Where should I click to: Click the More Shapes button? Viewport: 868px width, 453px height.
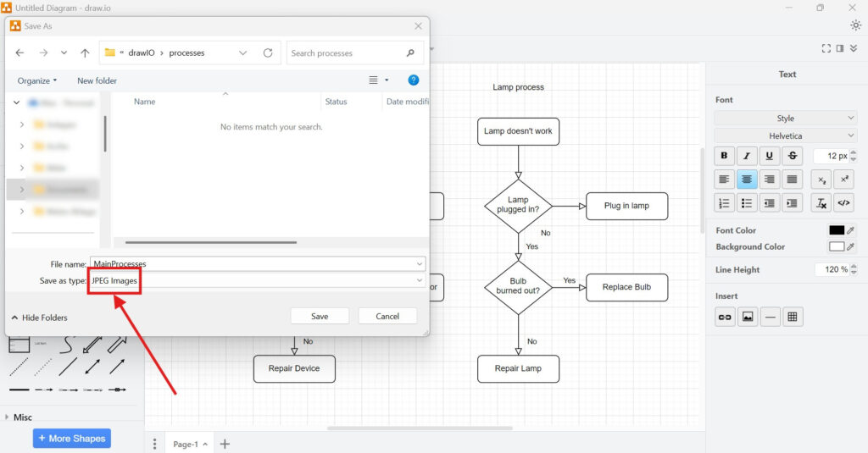tap(72, 439)
